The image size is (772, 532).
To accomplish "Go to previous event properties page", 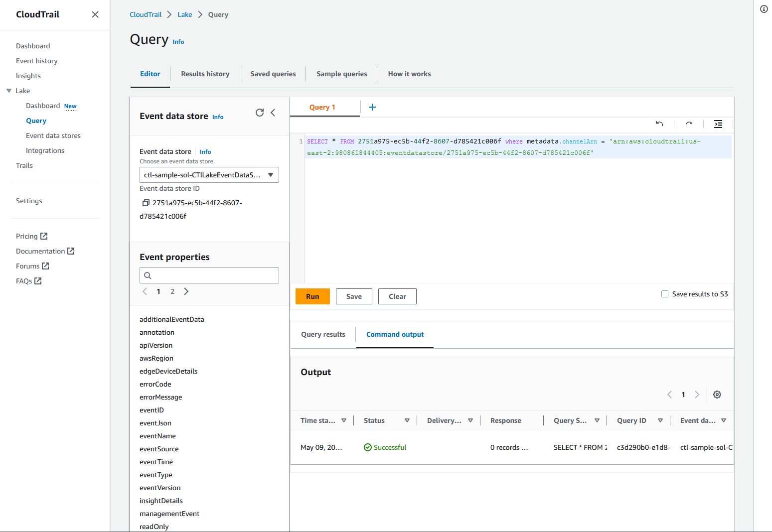I will coord(145,291).
